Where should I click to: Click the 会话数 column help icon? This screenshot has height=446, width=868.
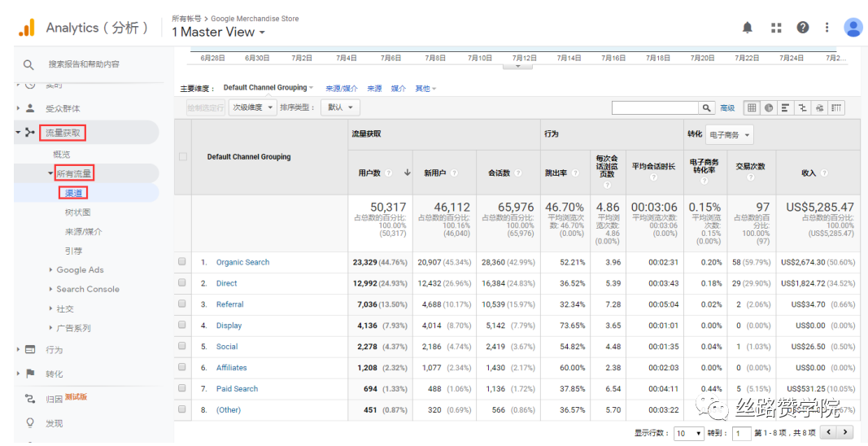pos(518,173)
